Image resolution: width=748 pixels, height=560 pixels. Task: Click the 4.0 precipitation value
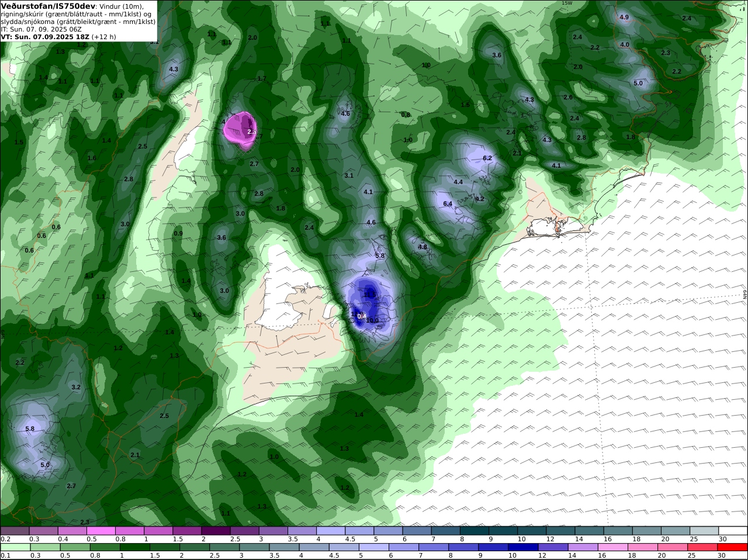(625, 45)
